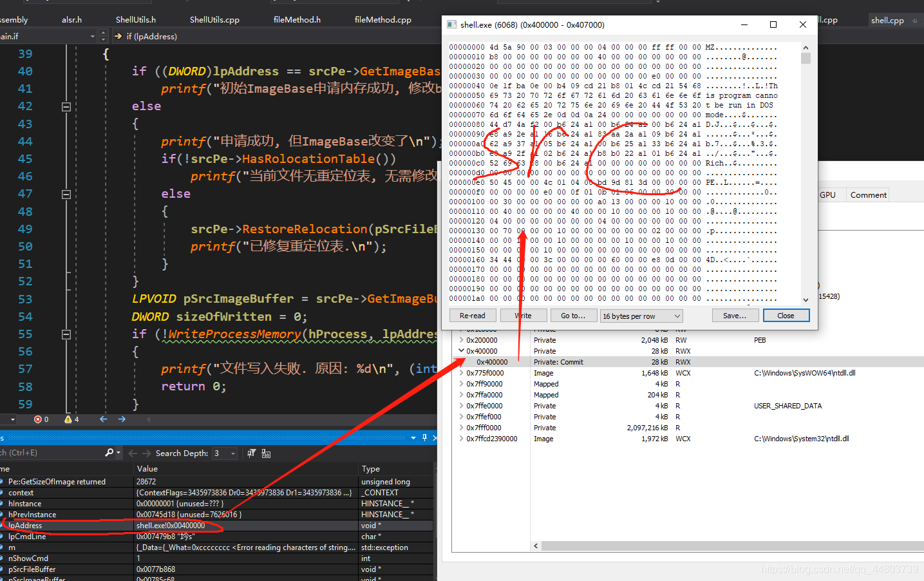Select the hPrevInstance watch row
The height and width of the screenshot is (581, 924).
(216, 515)
